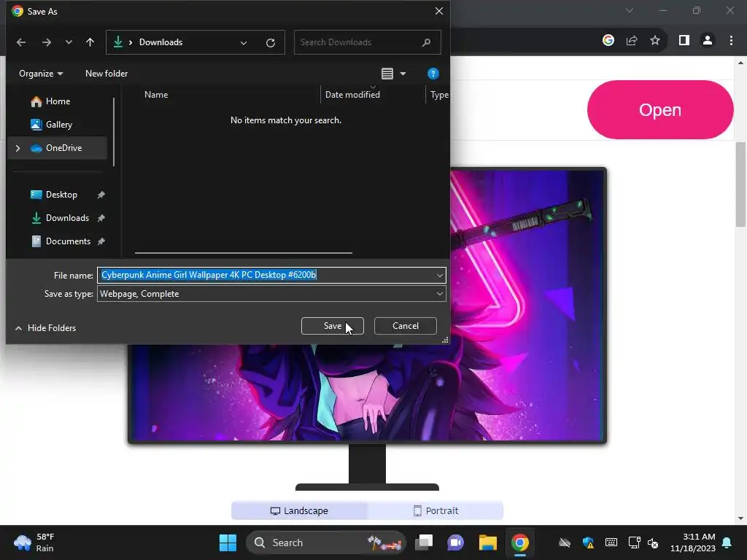
Task: Open Chrome tab search chevron
Action: pyautogui.click(x=630, y=10)
